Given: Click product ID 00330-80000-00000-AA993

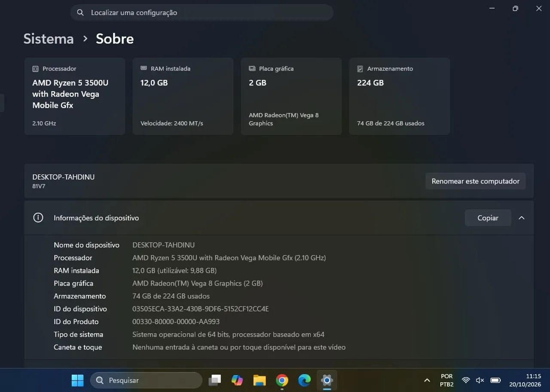Looking at the screenshot, I should [176, 322].
